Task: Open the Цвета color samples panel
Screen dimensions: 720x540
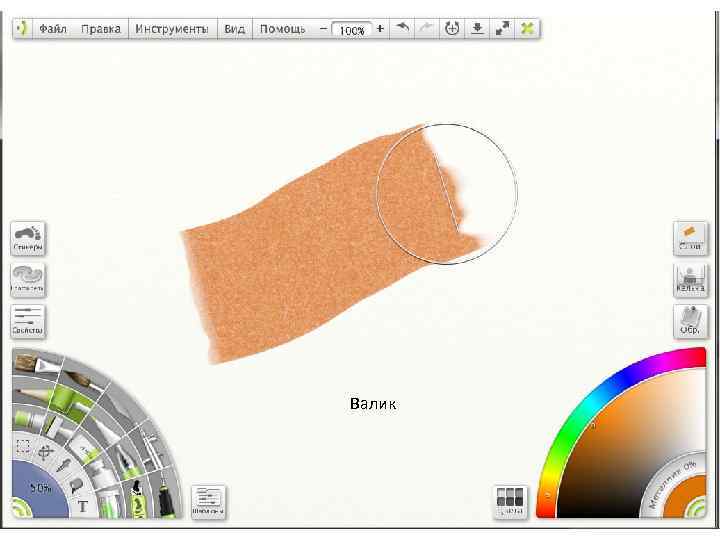Action: coord(510,502)
